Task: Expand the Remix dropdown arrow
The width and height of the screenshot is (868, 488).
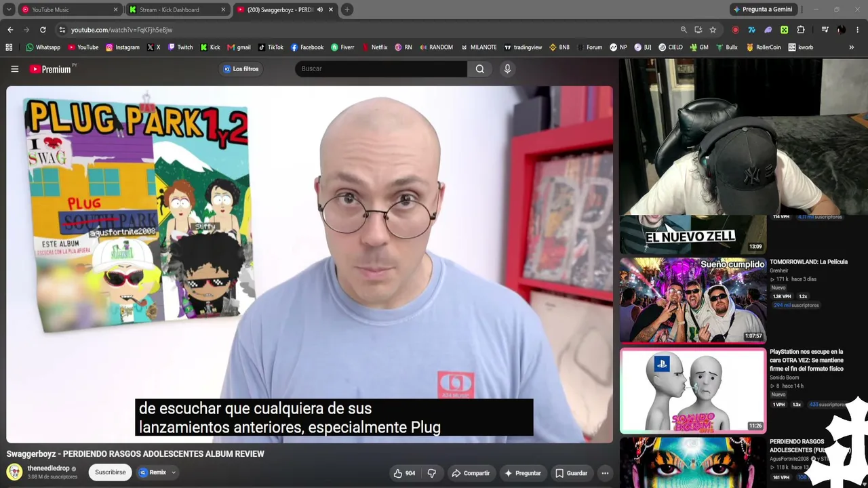Action: pos(174,472)
